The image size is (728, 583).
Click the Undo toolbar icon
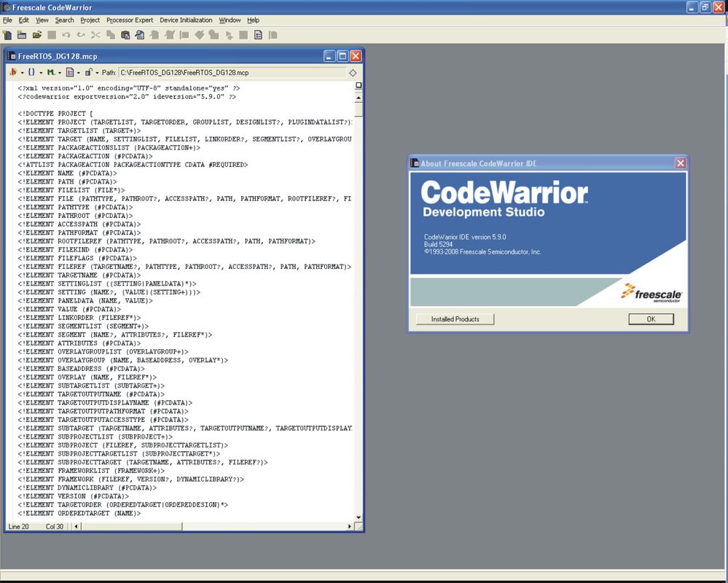(x=66, y=35)
